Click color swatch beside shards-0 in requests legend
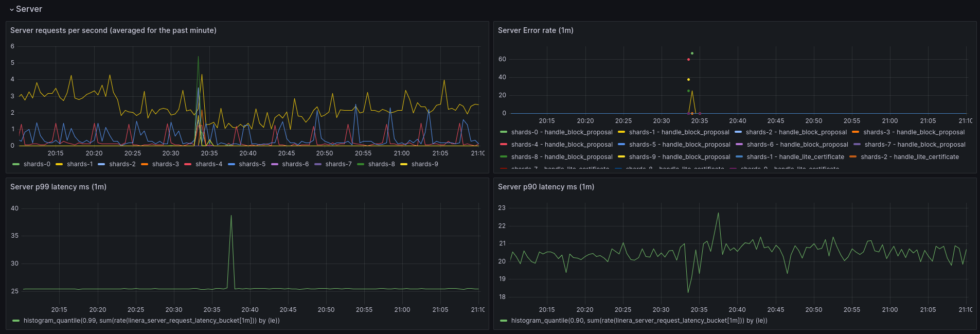The height and width of the screenshot is (334, 980). 16,164
